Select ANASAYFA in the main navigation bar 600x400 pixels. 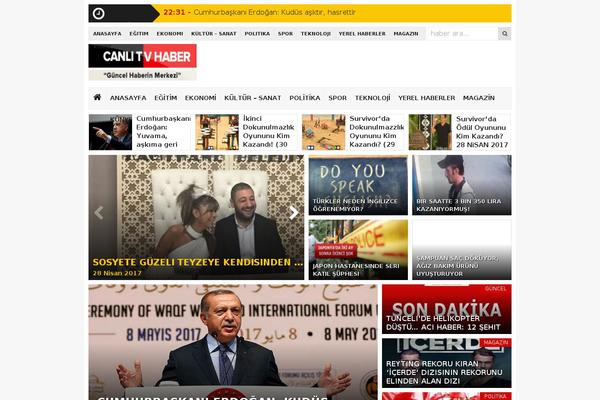point(128,98)
